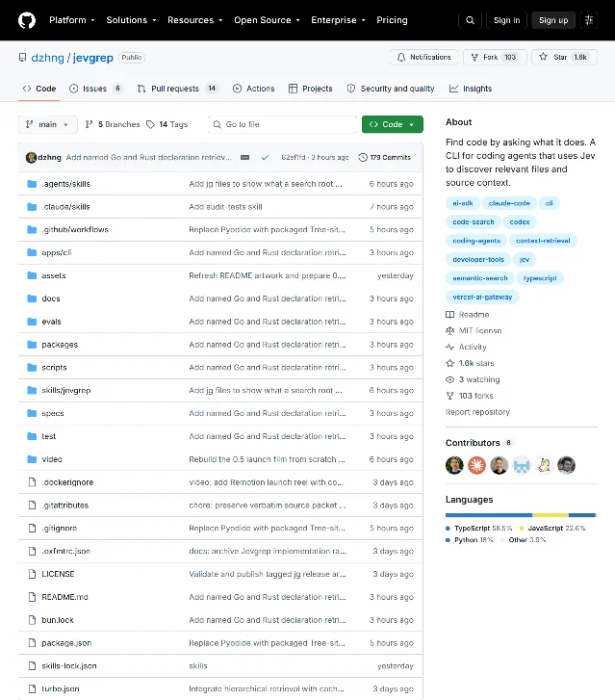Open the main branch selector dropdown
Image resolution: width=615 pixels, height=700 pixels.
coord(47,124)
